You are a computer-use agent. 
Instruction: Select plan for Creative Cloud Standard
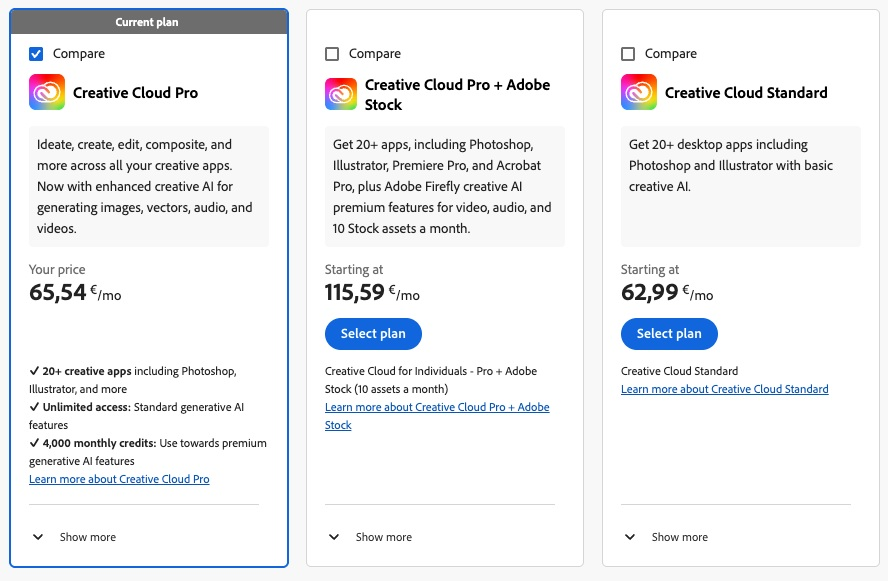click(x=669, y=334)
